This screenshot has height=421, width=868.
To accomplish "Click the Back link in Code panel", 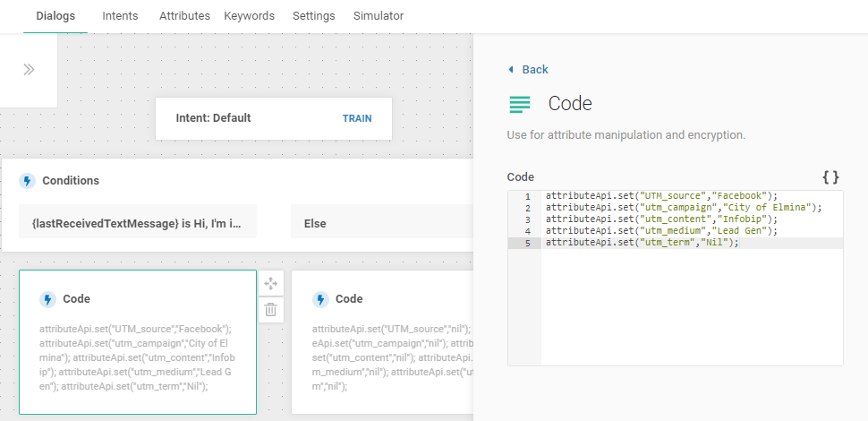I will (535, 69).
